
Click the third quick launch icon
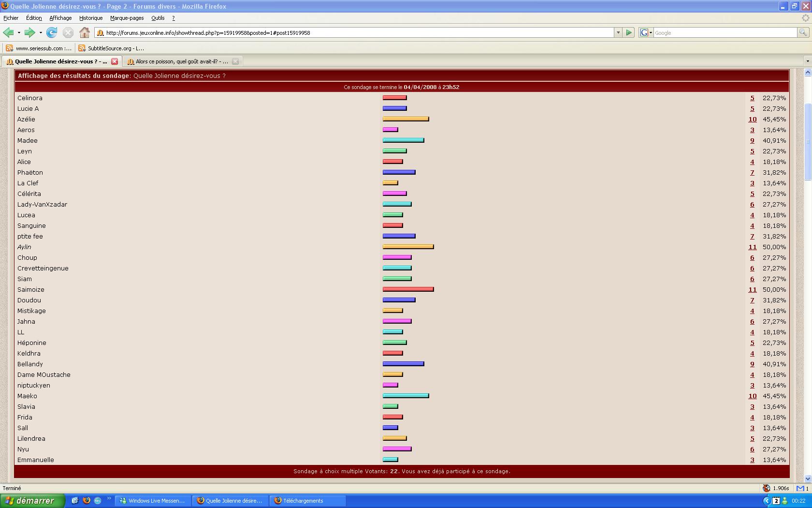[98, 501]
